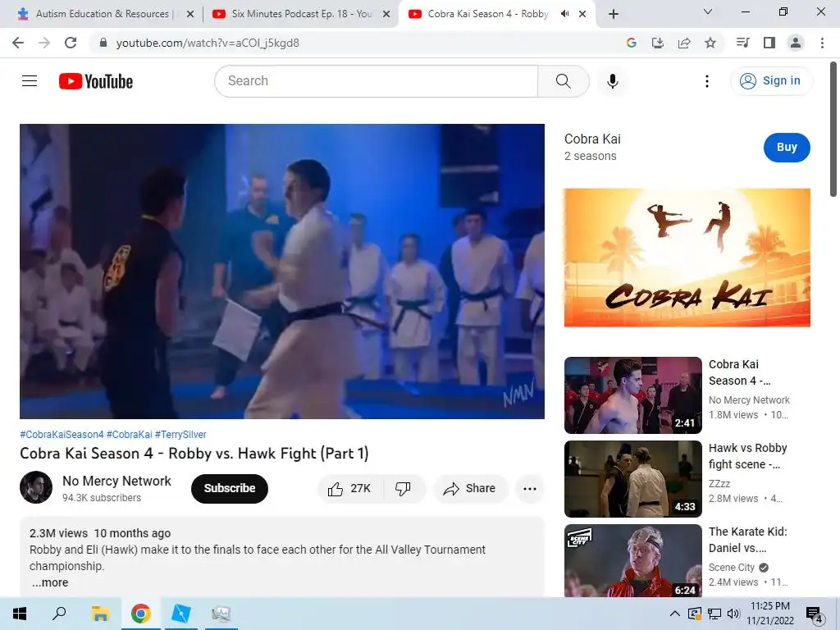
Task: Open the taskbar clock 11:25 PM
Action: 769,614
